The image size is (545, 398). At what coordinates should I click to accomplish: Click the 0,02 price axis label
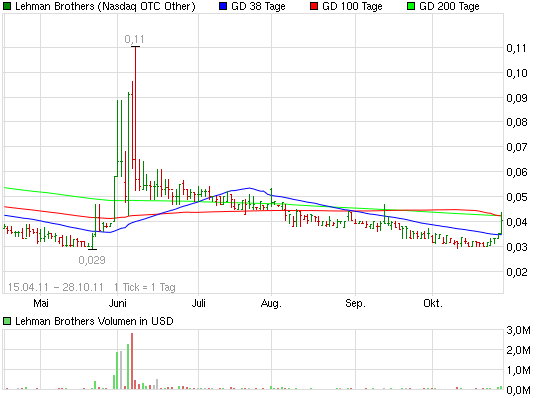517,272
